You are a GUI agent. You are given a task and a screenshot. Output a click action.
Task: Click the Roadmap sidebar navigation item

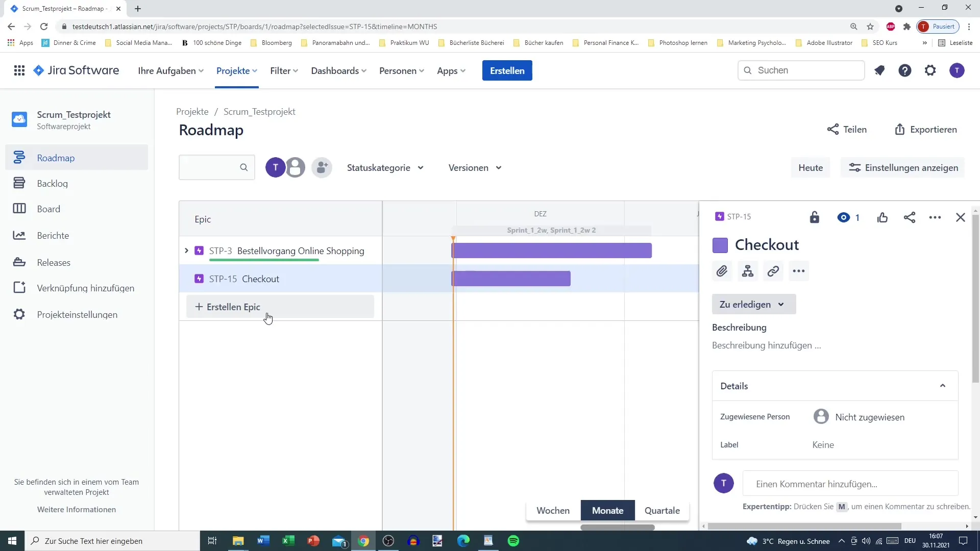click(56, 158)
